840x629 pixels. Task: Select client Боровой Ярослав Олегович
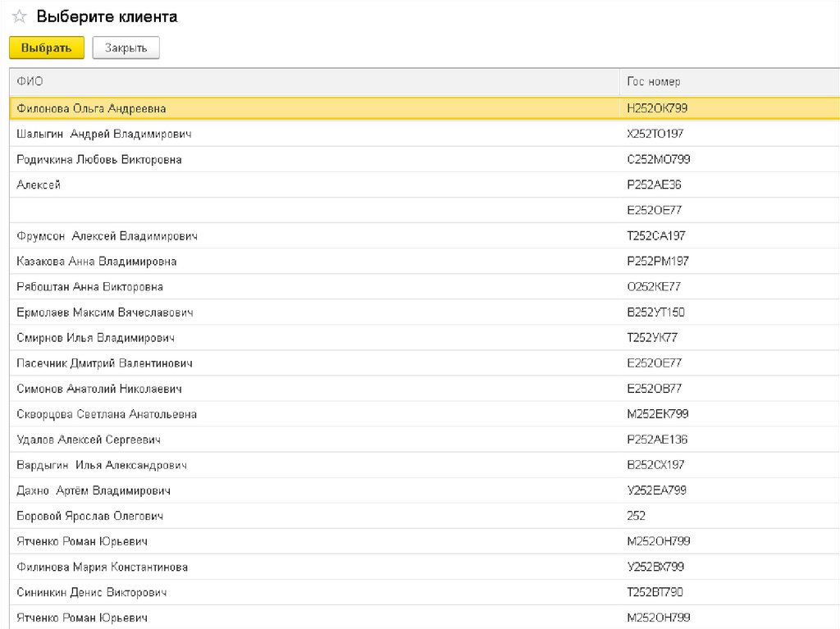point(89,516)
